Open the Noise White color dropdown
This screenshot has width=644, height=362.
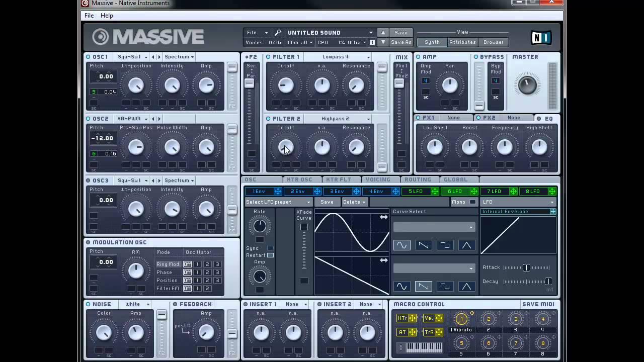coord(137,304)
